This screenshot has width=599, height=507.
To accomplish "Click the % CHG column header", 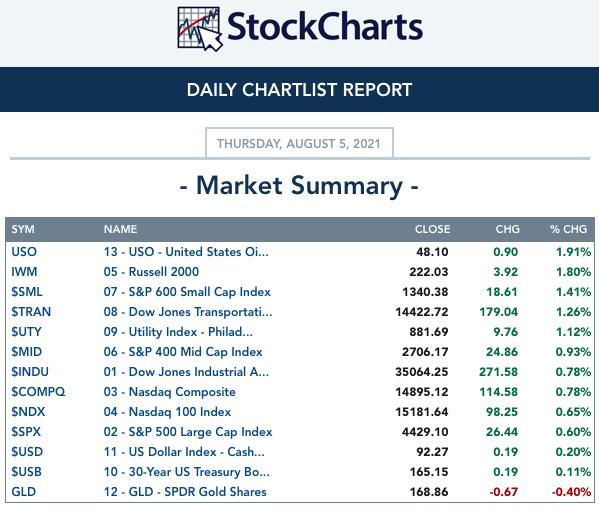I will pos(568,229).
